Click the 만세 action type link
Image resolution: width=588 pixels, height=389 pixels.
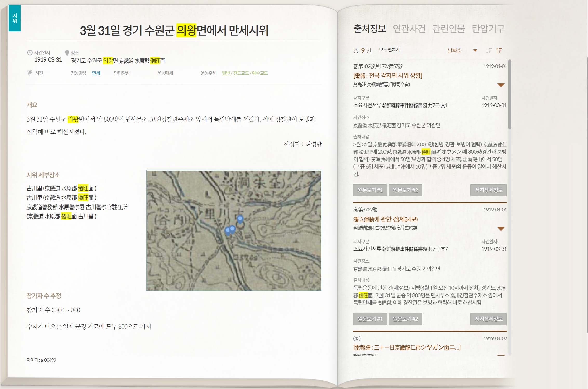pos(96,73)
